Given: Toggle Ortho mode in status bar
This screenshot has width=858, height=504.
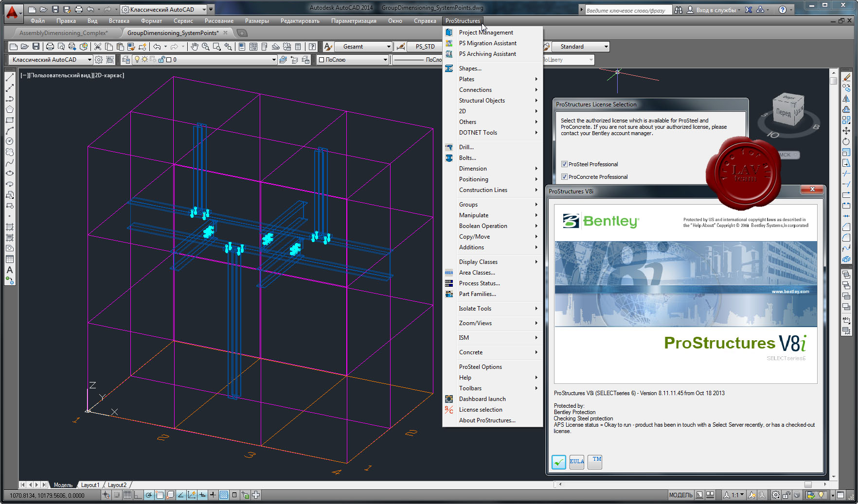Looking at the screenshot, I should click(x=138, y=495).
